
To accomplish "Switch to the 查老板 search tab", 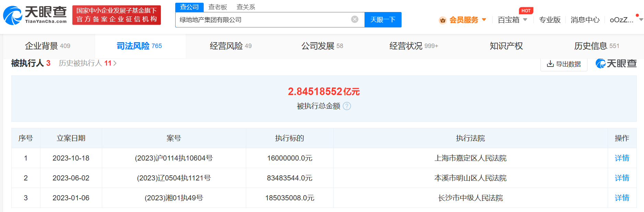I will 218,7.
